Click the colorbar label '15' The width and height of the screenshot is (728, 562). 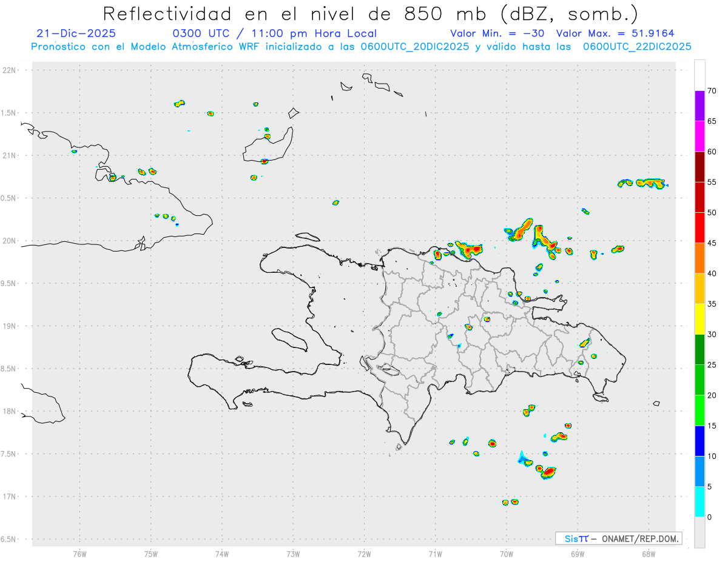click(712, 426)
